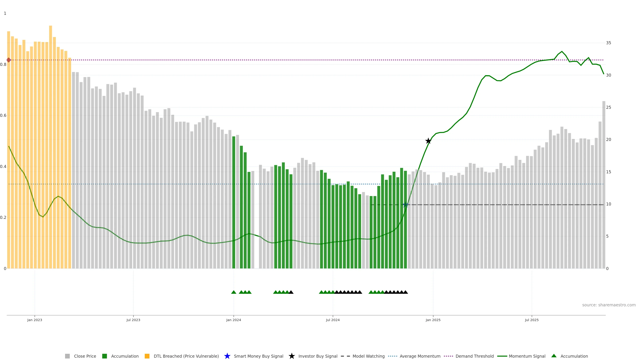This screenshot has height=362, width=644.
Task: Click the first green accumulation triangle near Jan 2024
Action: [x=234, y=292]
